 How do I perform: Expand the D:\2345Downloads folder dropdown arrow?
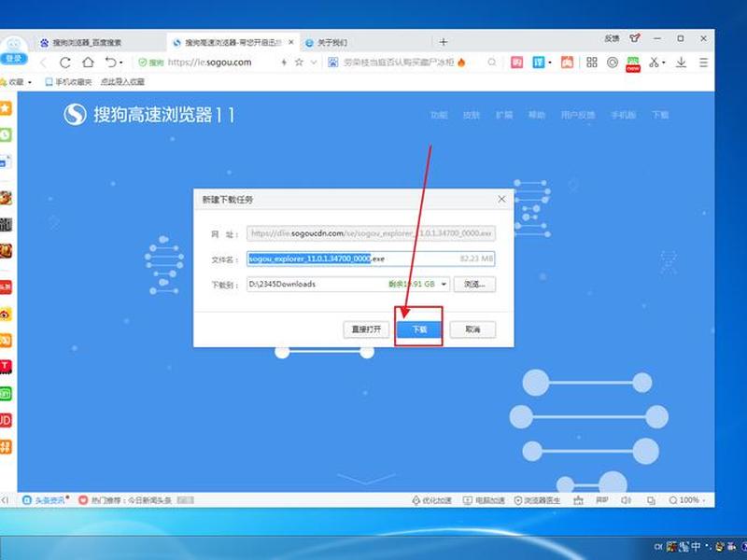(444, 285)
